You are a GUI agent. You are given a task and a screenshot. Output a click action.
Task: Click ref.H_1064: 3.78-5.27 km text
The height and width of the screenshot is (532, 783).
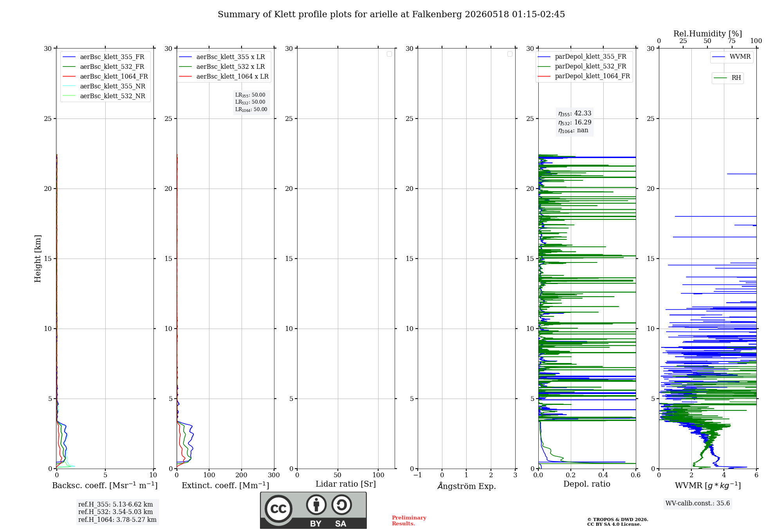coord(117,520)
